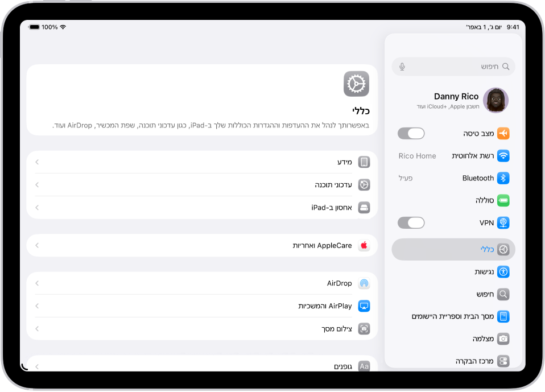The height and width of the screenshot is (392, 545).
Task: Open the רשת אלחוטית sidebar item
Action: point(453,156)
